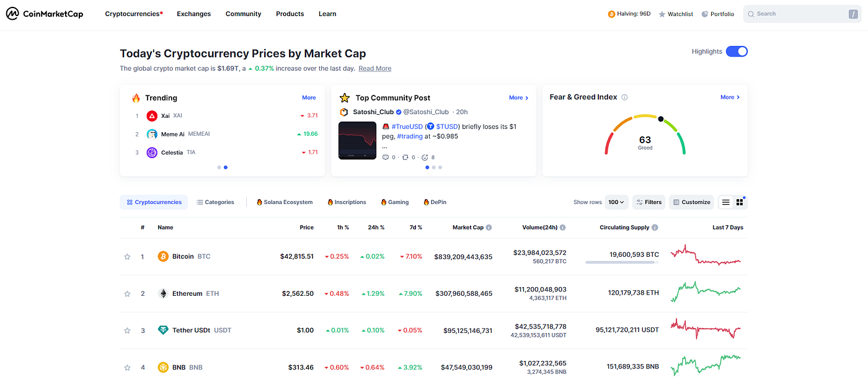
Task: Star Bitcoin to add to watchlist
Action: tap(127, 256)
